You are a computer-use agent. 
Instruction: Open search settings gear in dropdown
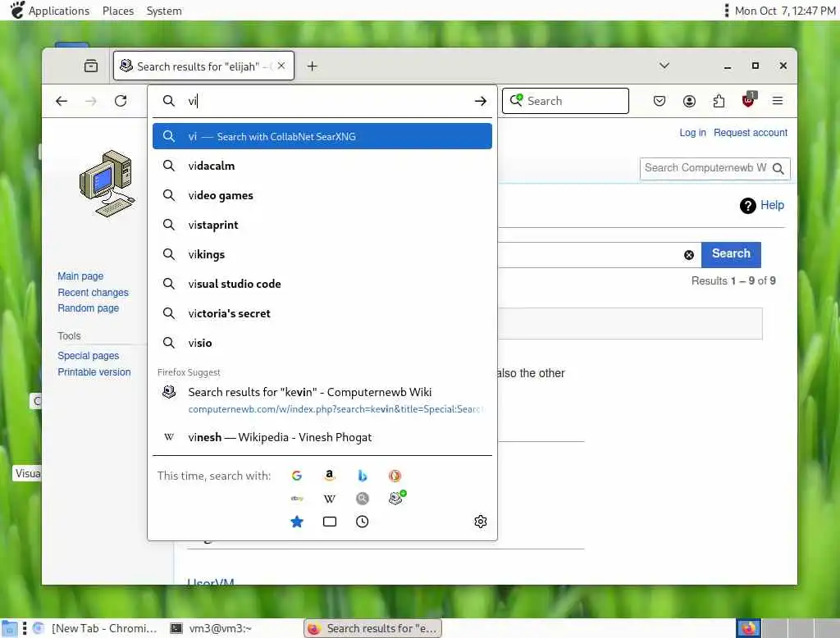(x=481, y=522)
